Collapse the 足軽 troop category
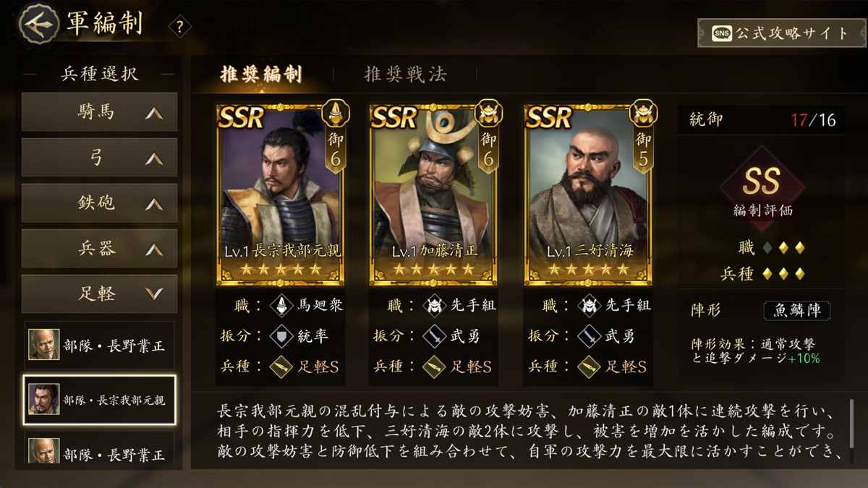Viewport: 868px width, 488px height. (x=100, y=294)
